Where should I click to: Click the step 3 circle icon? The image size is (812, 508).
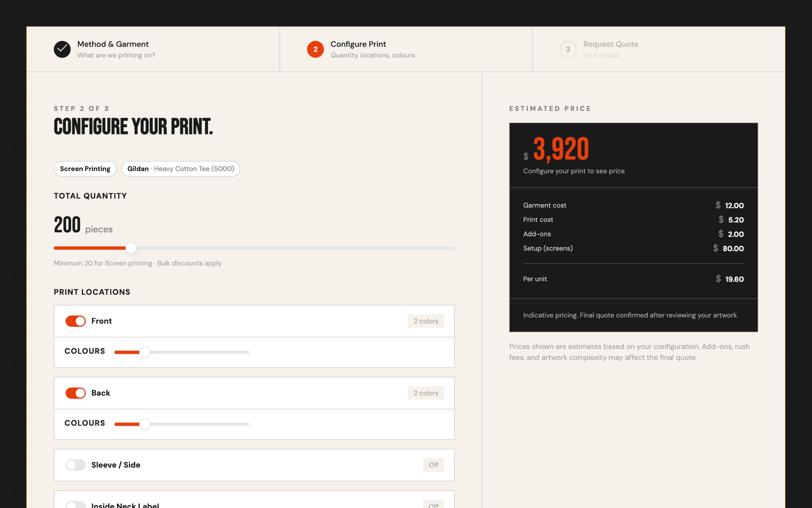568,49
